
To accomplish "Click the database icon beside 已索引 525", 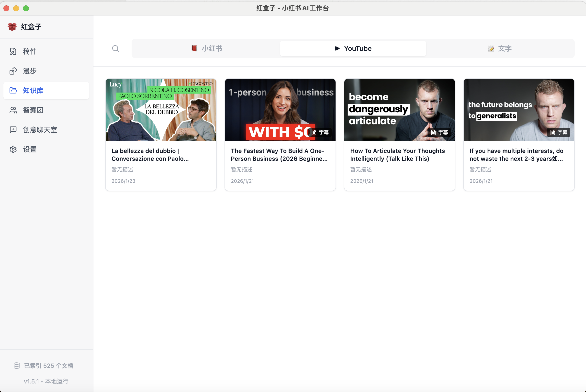I will 16,366.
